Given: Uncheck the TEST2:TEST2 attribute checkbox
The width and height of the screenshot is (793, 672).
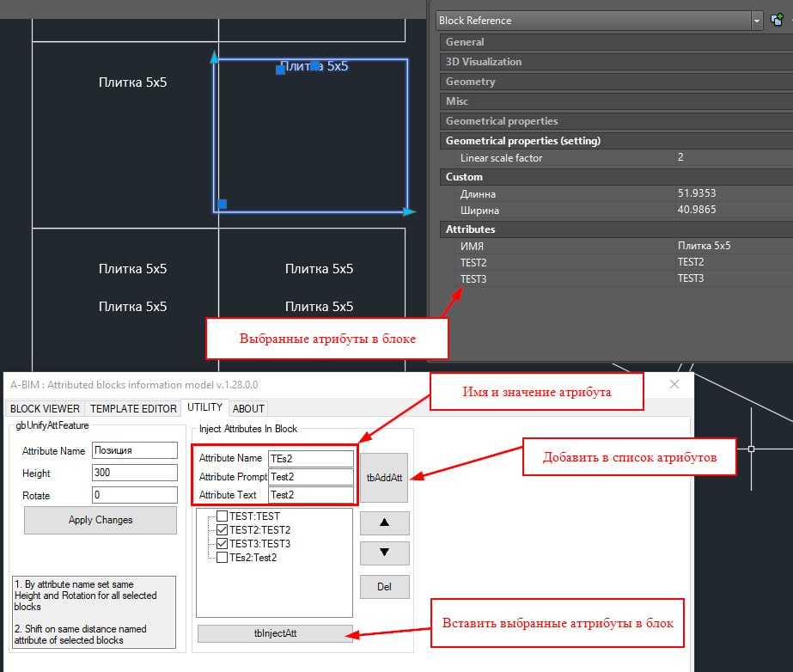Looking at the screenshot, I should (223, 530).
